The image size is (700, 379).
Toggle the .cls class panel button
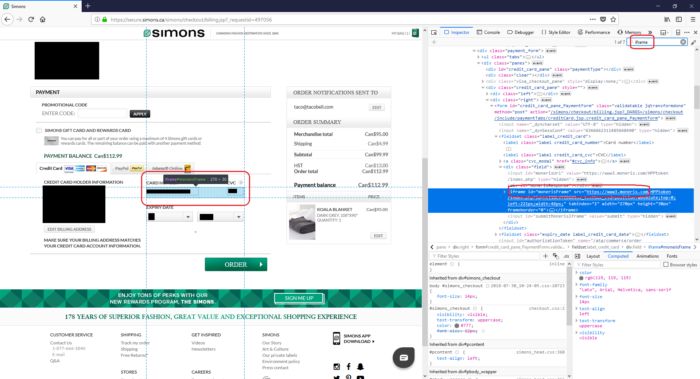(566, 256)
